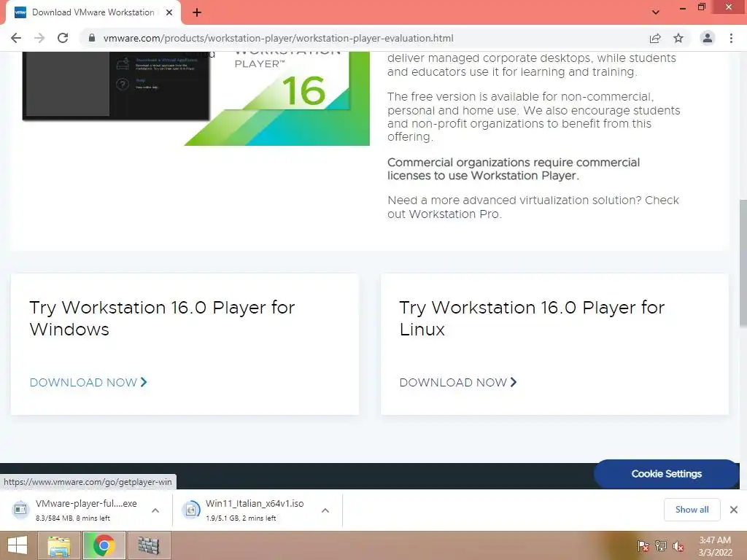Open the Windows Start menu
The width and height of the screenshot is (747, 560).
click(x=18, y=545)
